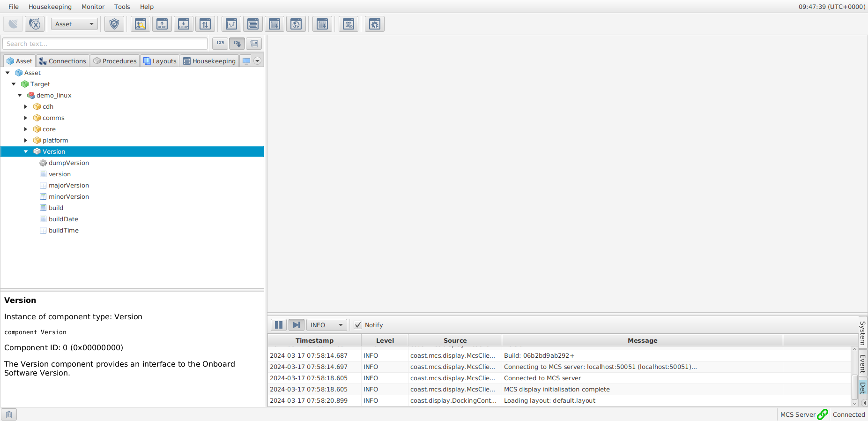Switch to the Asset tab
Screen dimensions: 868x421
(20, 61)
